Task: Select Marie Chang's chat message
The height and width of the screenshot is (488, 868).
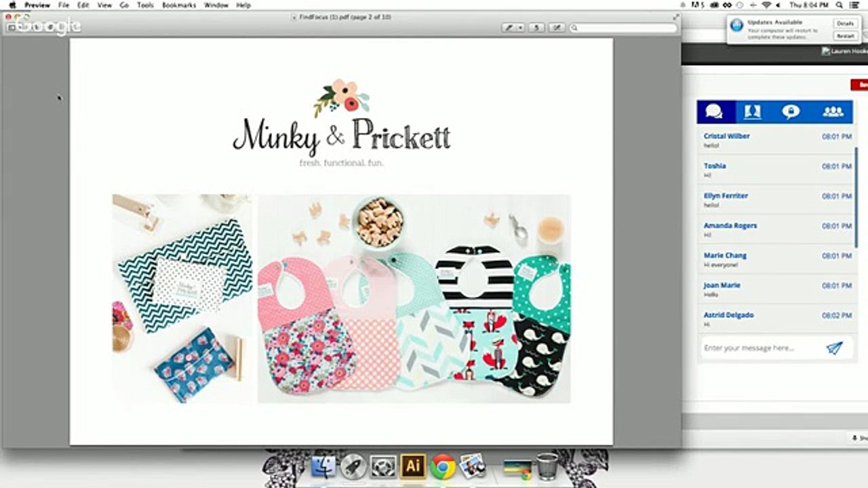Action: 777,260
